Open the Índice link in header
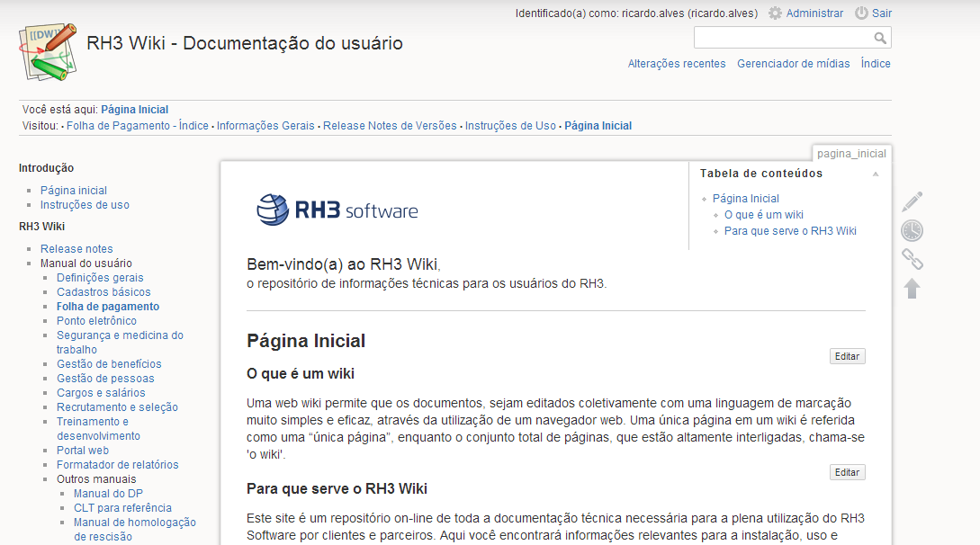Image resolution: width=980 pixels, height=545 pixels. tap(876, 64)
